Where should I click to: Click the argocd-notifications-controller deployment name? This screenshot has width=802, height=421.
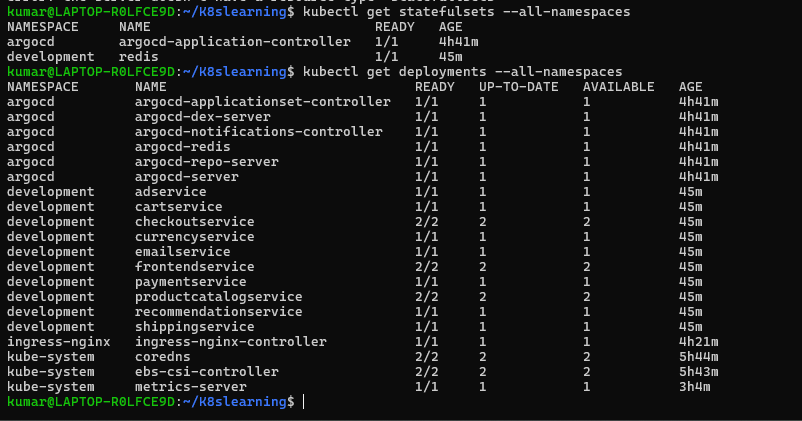[258, 132]
